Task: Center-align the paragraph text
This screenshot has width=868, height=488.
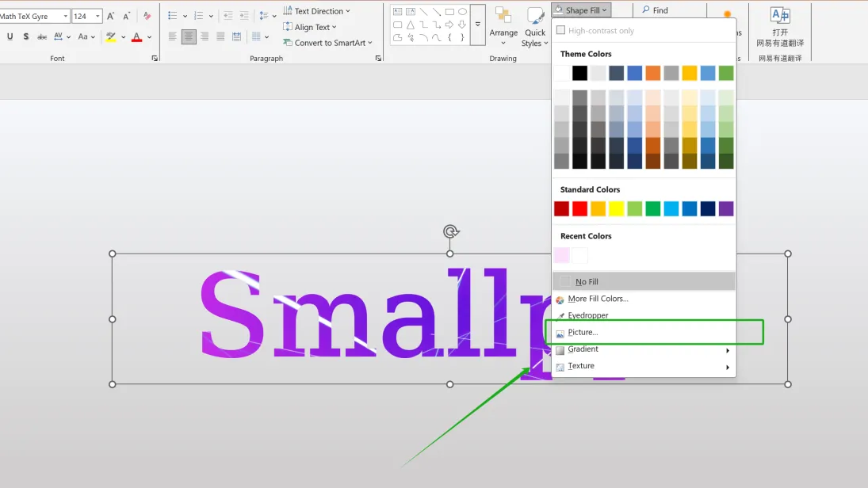Action: [188, 36]
